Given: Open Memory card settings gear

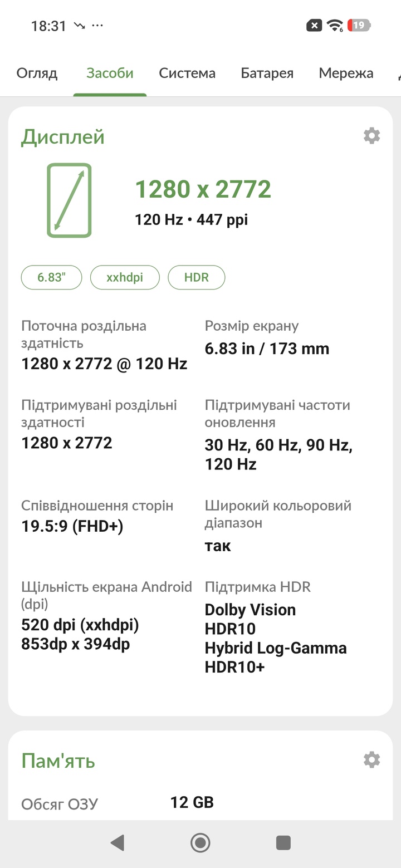Looking at the screenshot, I should point(371,759).
